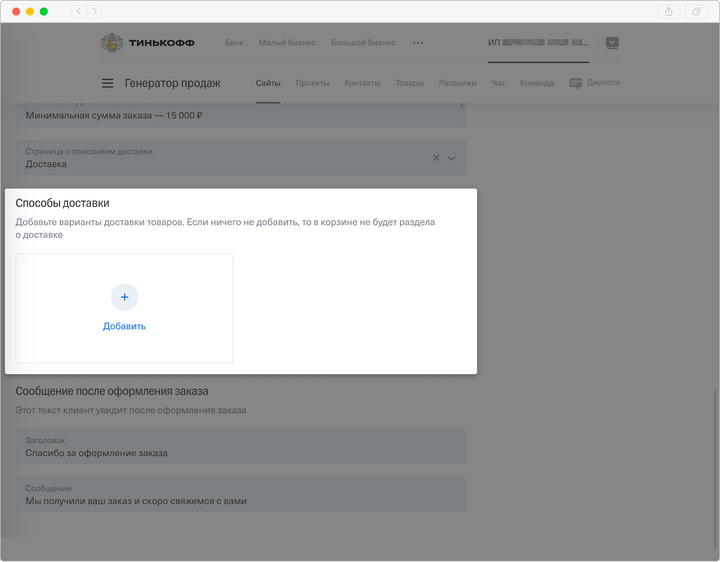This screenshot has width=720, height=562.
Task: Expand the delivery description page dropdown
Action: 452,158
